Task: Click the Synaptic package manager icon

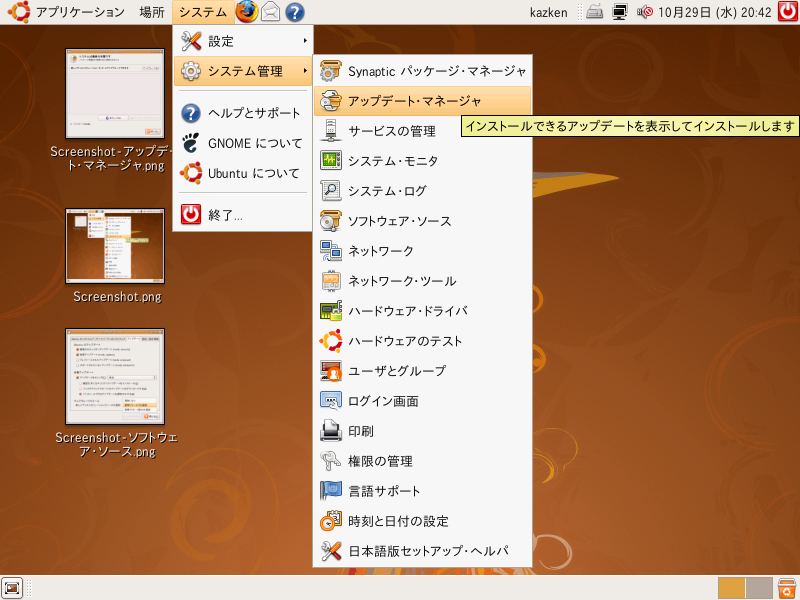Action: [331, 71]
